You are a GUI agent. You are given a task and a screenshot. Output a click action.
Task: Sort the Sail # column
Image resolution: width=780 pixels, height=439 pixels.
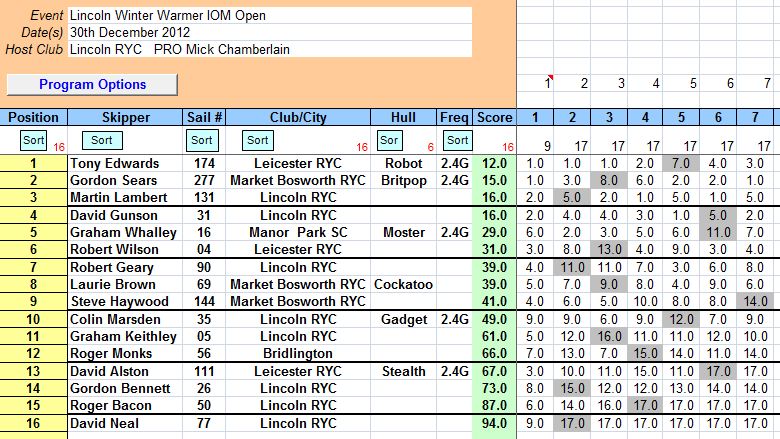201,140
